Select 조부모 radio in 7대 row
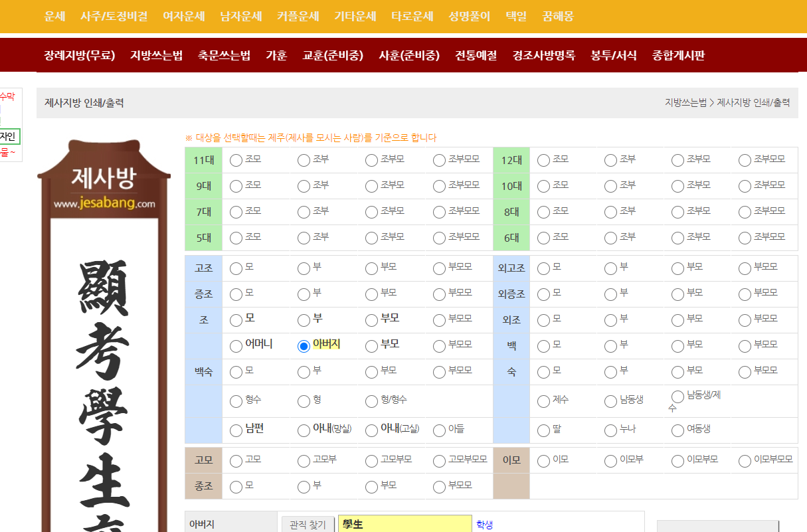Viewport: 807px width, 532px height. (x=371, y=212)
